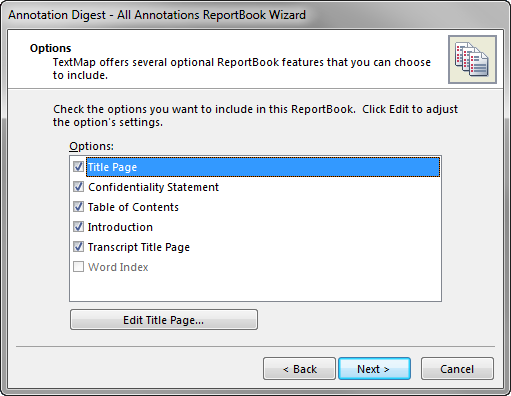Uncheck the Transcript Title Page checkbox
The height and width of the screenshot is (396, 511).
pyautogui.click(x=78, y=247)
